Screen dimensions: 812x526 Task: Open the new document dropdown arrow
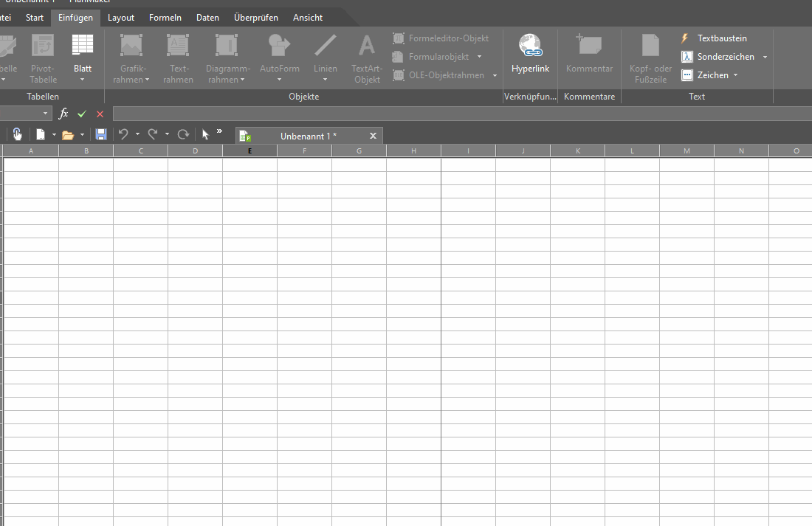tap(54, 135)
